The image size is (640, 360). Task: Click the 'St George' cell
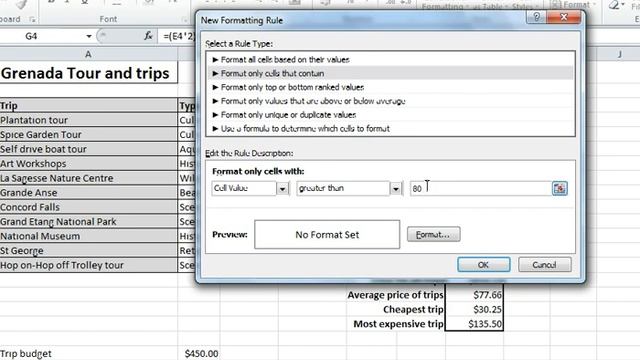coord(88,251)
